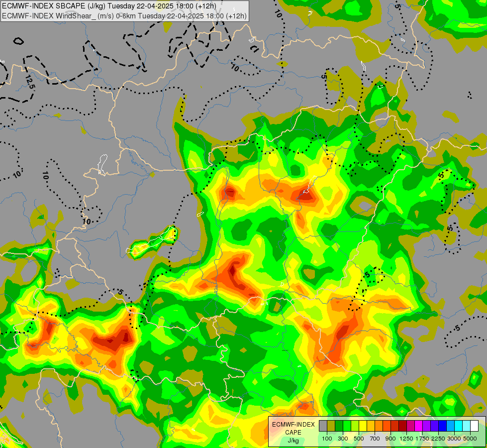The image size is (487, 448).
Task: Click the legend value 900
Action: coord(390,439)
